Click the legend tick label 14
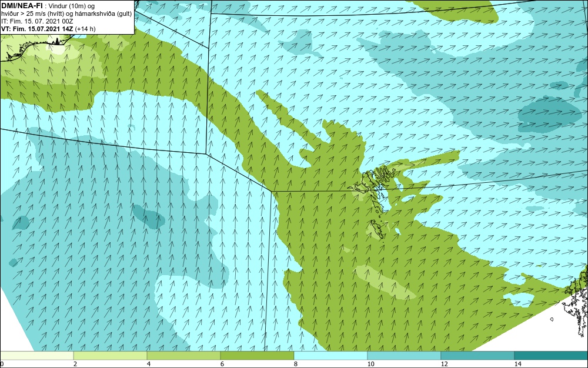Screen dimensions: 588x368 pos(518,364)
